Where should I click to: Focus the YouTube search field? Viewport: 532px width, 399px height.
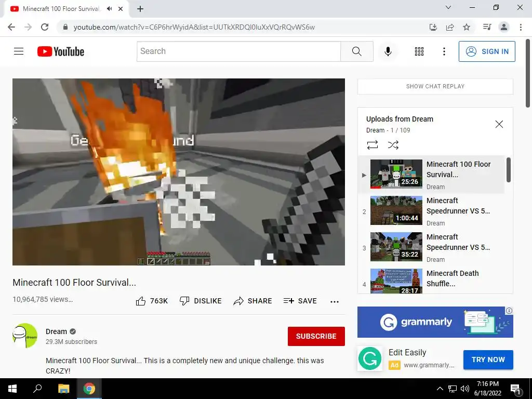click(238, 51)
